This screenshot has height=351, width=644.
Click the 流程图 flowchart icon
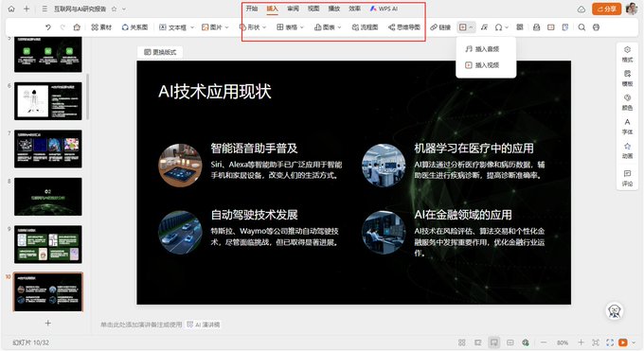coord(365,27)
